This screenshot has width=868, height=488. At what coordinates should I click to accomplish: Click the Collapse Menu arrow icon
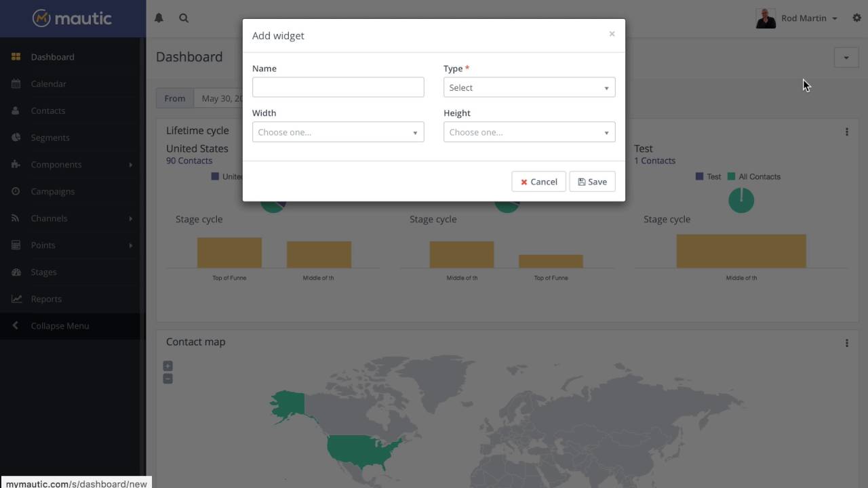coord(15,326)
